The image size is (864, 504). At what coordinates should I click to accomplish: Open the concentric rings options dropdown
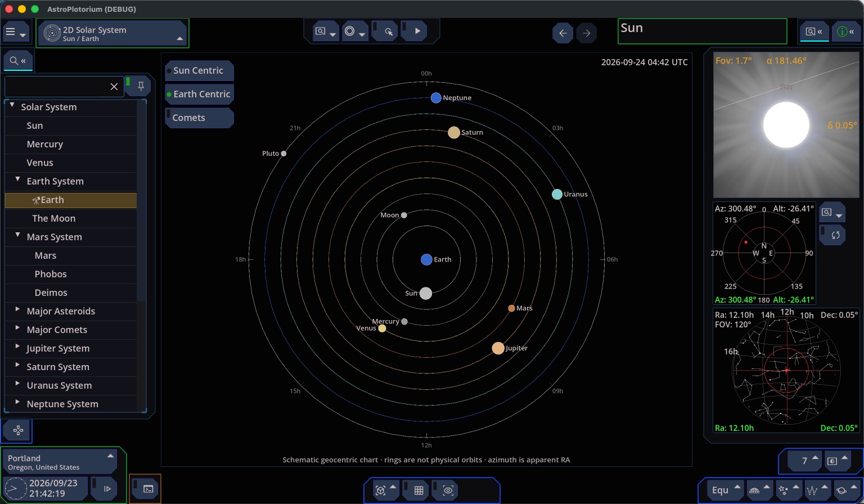[354, 31]
